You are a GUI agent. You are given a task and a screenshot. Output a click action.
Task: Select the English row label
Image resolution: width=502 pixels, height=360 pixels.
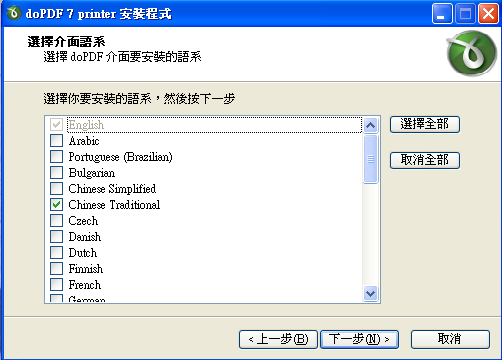(x=86, y=125)
